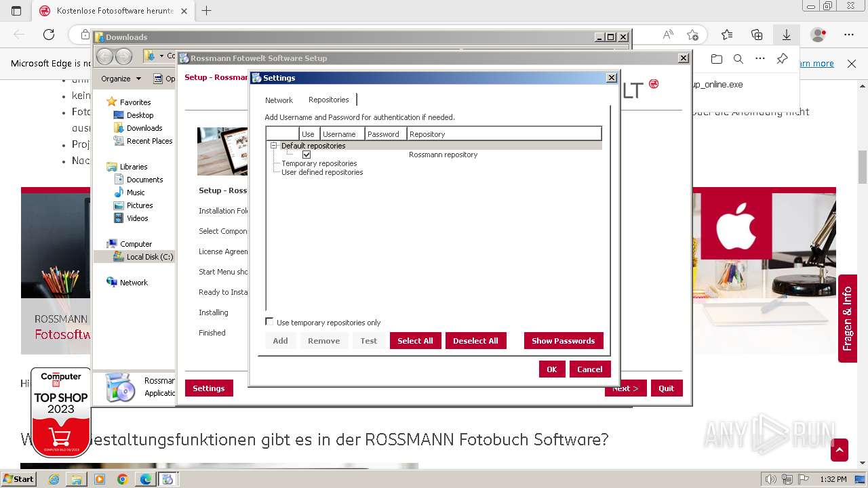Open Microsoft Edge from the taskbar
The image size is (868, 488).
click(145, 479)
